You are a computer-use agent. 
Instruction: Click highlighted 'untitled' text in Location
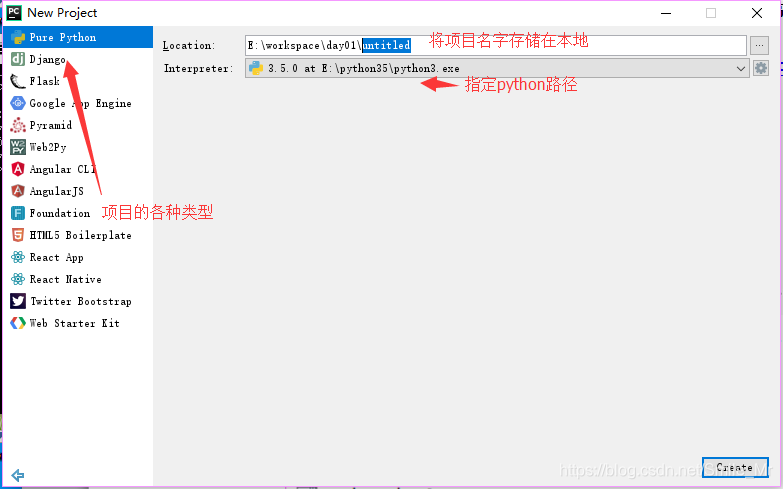387,45
